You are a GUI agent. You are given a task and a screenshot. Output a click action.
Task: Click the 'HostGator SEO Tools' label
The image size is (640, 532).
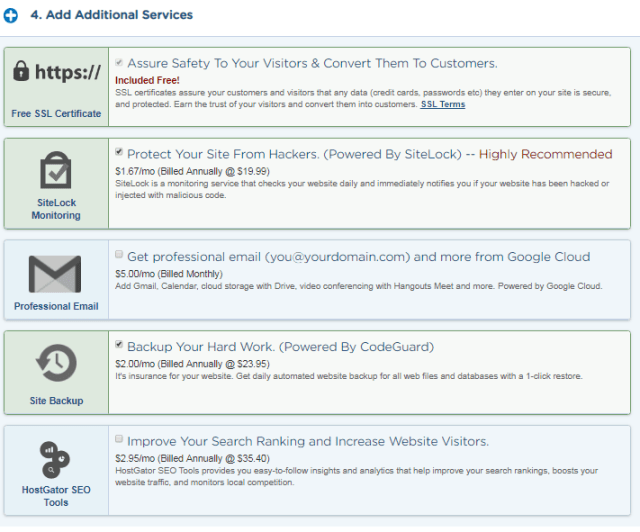pyautogui.click(x=56, y=496)
